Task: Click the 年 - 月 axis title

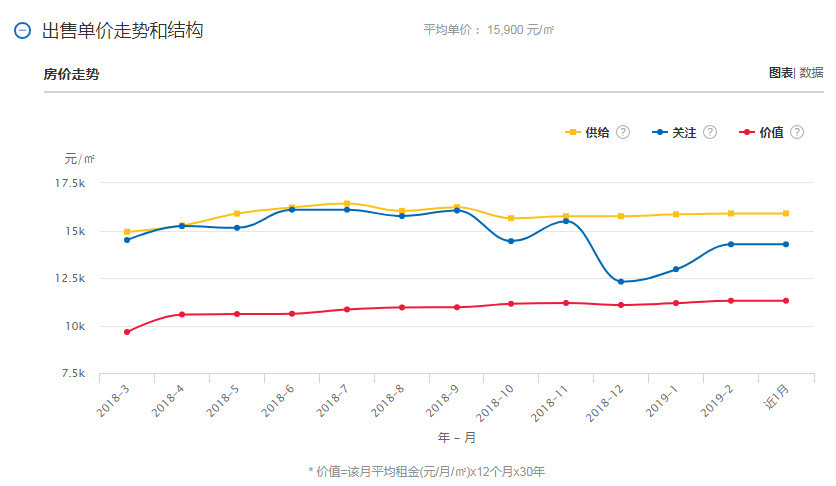Action: 457,438
